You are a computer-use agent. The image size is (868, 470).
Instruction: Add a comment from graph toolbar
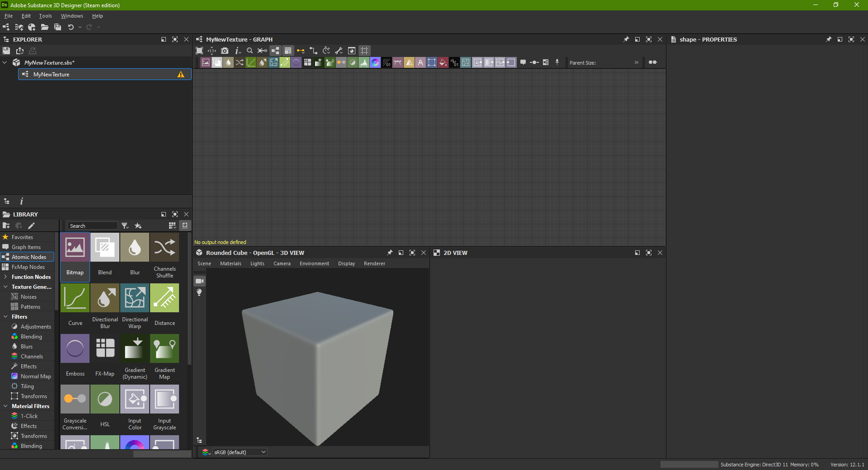[523, 62]
